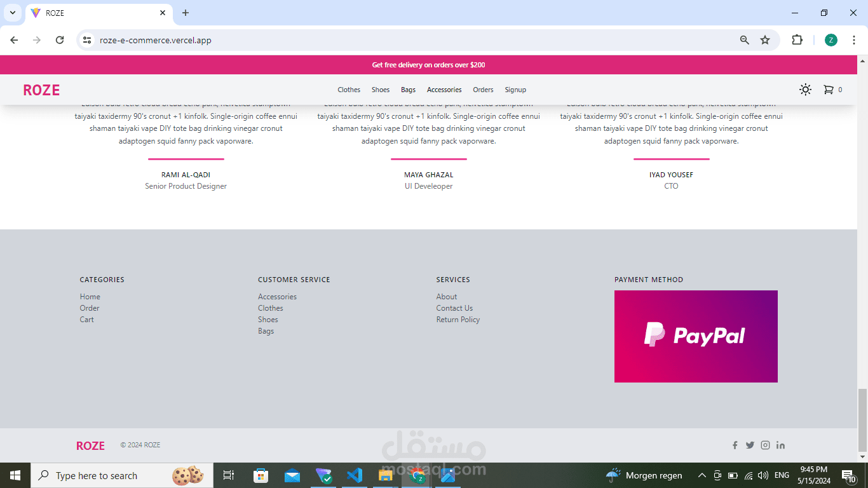Open the Windows Start menu
Image resolution: width=868 pixels, height=488 pixels.
[x=15, y=475]
